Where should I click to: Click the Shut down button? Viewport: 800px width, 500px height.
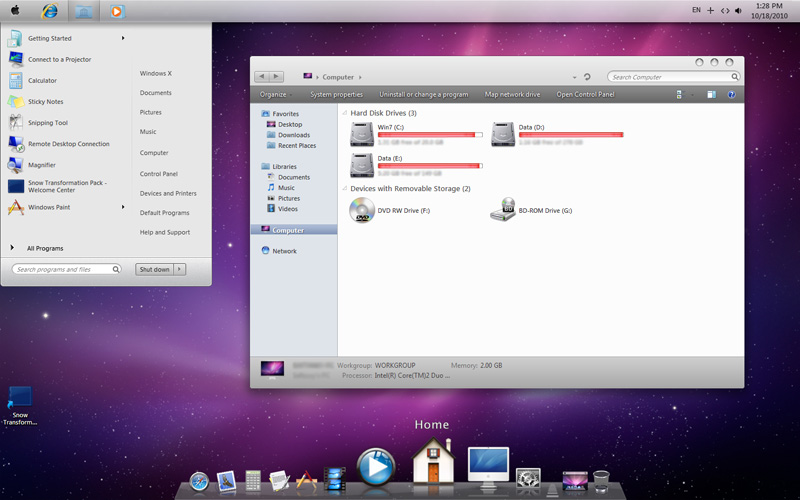click(154, 269)
